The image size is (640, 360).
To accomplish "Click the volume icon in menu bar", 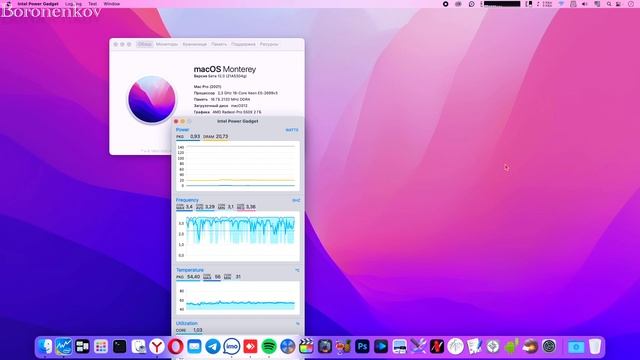I will pos(584,4).
